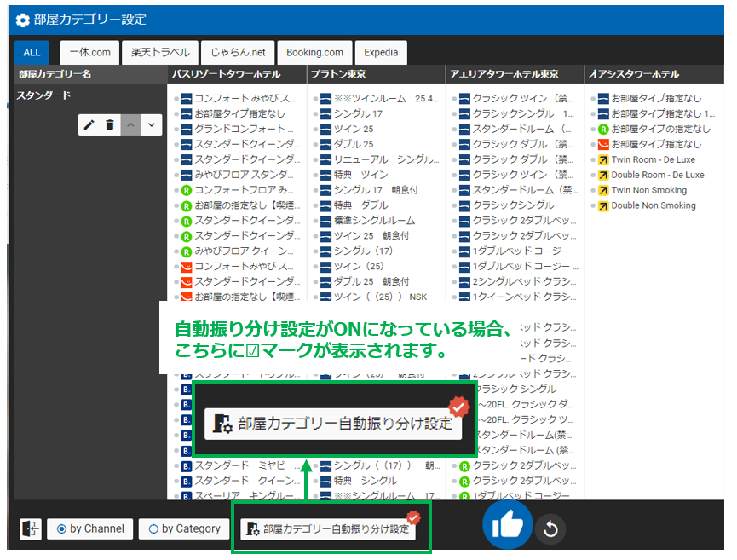This screenshot has width=737, height=560.
Task: Switch to the Expedia tab
Action: click(381, 52)
